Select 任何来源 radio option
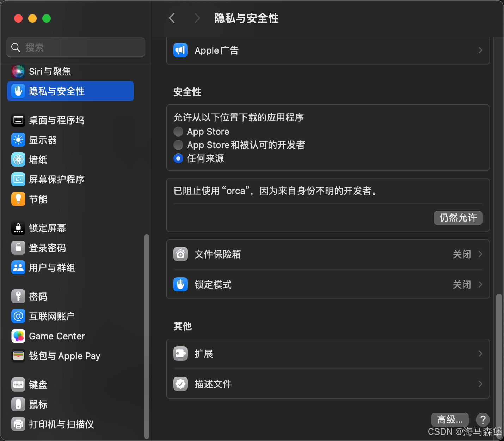The image size is (504, 441). pos(178,158)
